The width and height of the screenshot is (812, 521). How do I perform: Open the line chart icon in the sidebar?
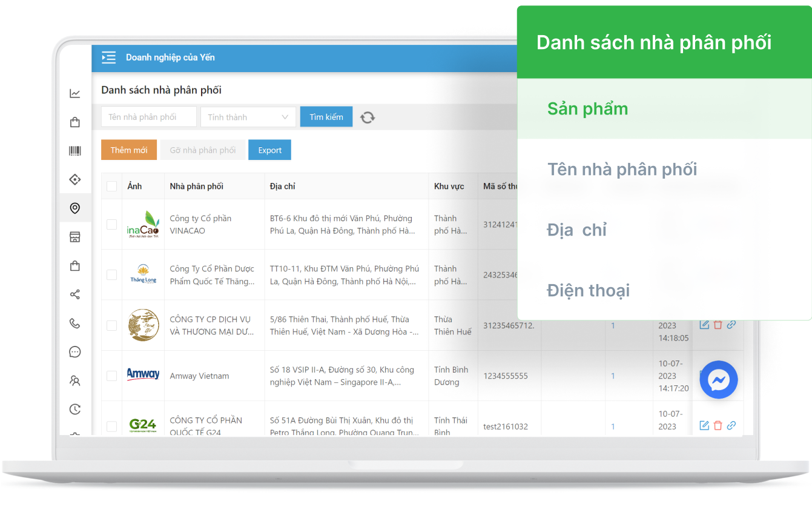click(75, 93)
